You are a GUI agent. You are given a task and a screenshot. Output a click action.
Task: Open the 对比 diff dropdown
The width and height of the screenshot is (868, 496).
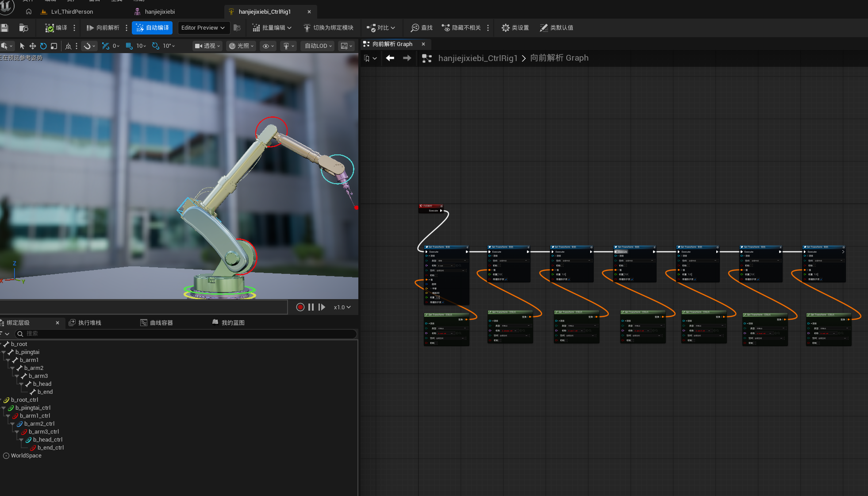[381, 28]
